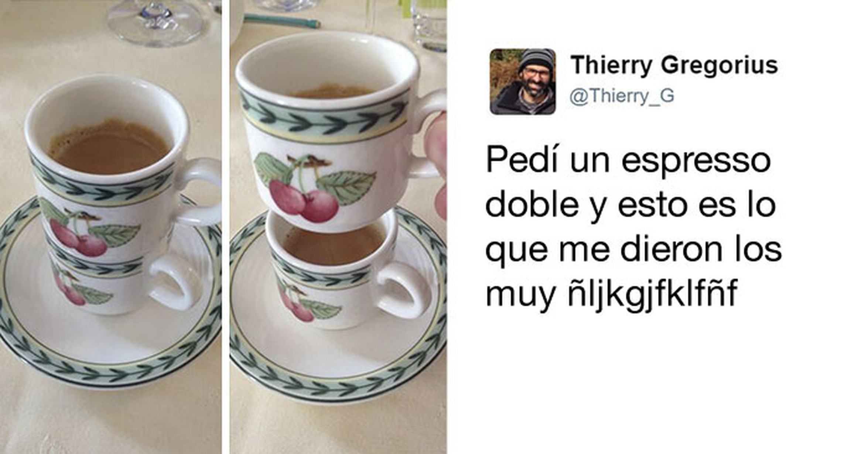Select the tweet text about espresso doble

tap(633, 228)
